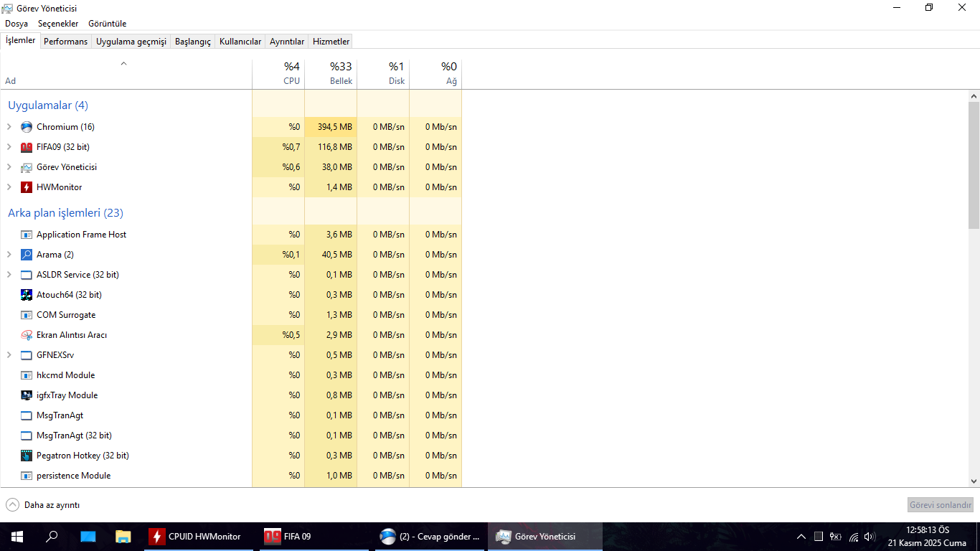Click the Atouch64 process icon

point(27,295)
